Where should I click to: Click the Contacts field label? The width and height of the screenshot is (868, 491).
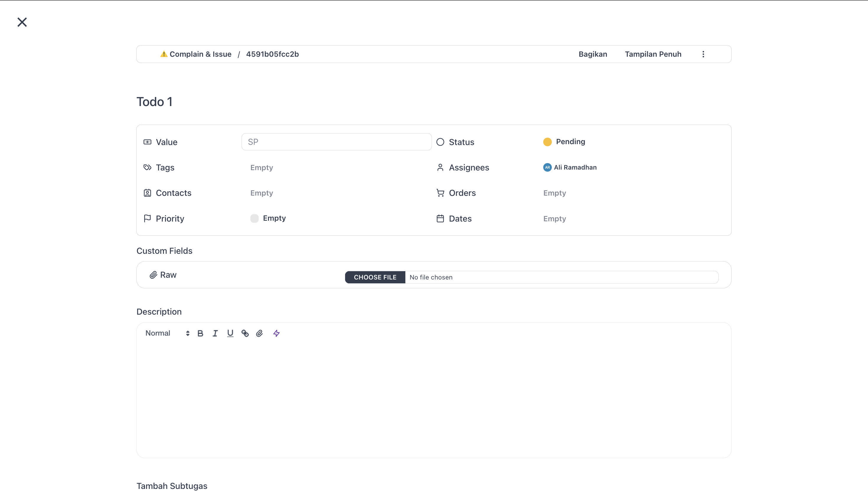pyautogui.click(x=174, y=193)
